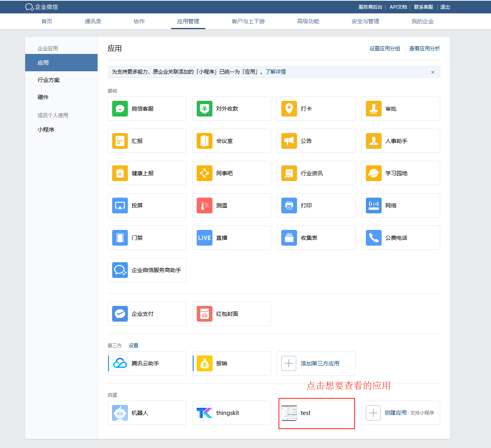
Task: Open the 微信客服 app icon
Action: click(x=120, y=109)
